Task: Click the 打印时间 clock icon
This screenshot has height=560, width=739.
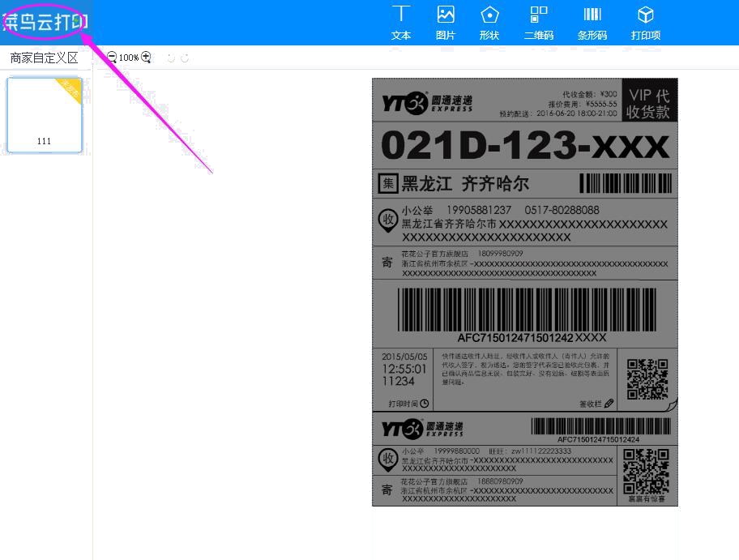Action: point(425,404)
